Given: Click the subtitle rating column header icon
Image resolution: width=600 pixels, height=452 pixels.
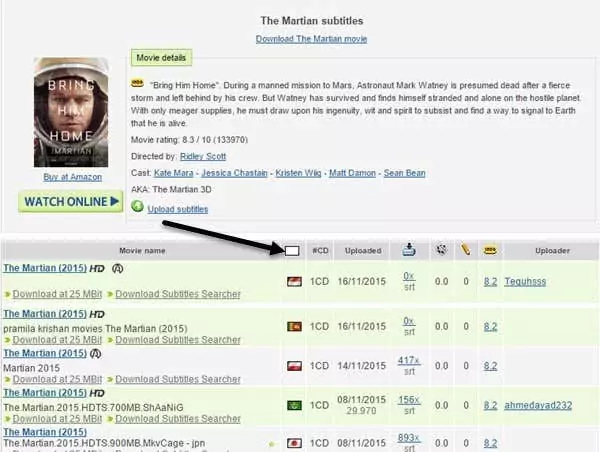Looking at the screenshot, I should pos(441,250).
